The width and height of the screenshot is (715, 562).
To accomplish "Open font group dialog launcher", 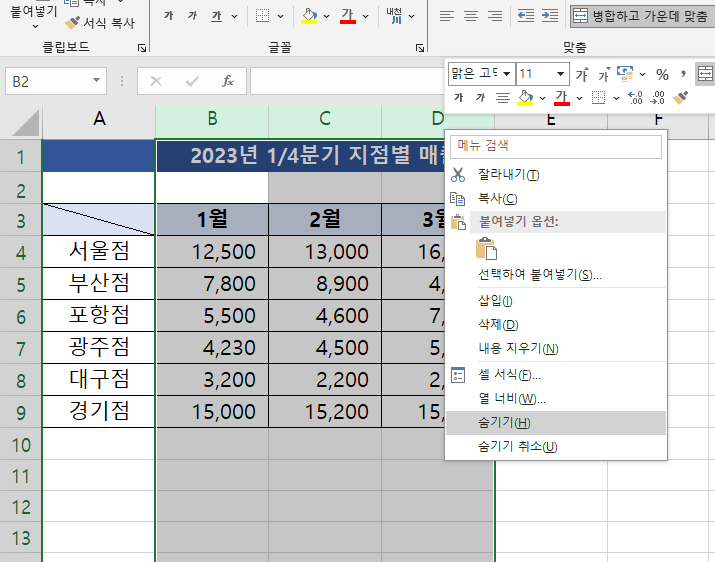I will [420, 47].
